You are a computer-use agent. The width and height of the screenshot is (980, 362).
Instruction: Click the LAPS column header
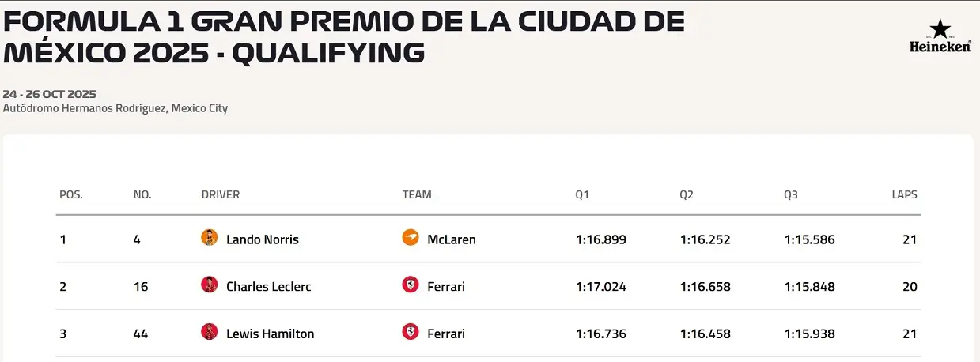point(904,194)
